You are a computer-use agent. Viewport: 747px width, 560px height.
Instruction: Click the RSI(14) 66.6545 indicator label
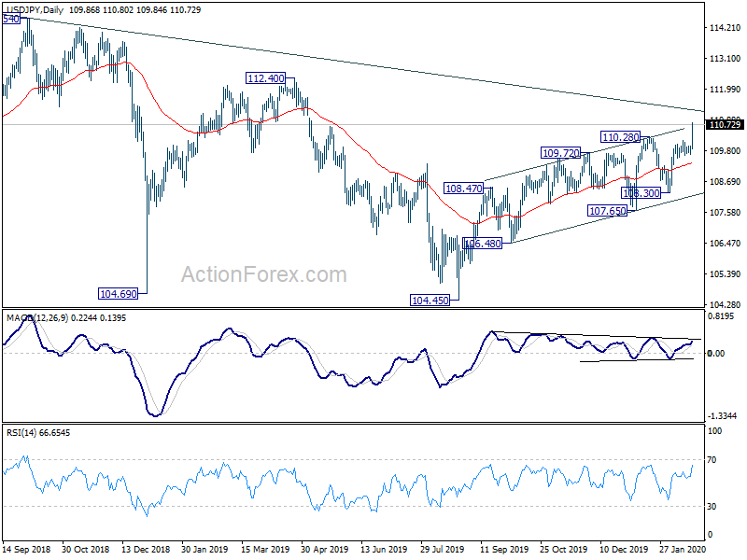coord(38,433)
